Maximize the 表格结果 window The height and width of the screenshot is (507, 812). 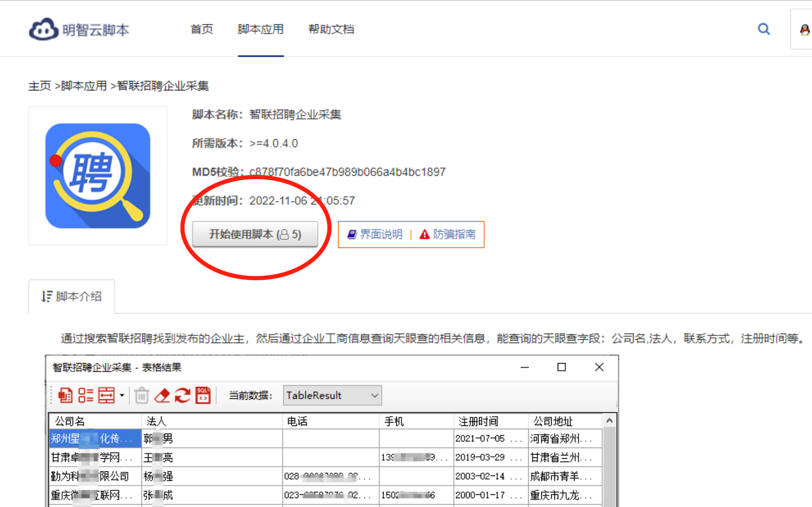coord(561,367)
